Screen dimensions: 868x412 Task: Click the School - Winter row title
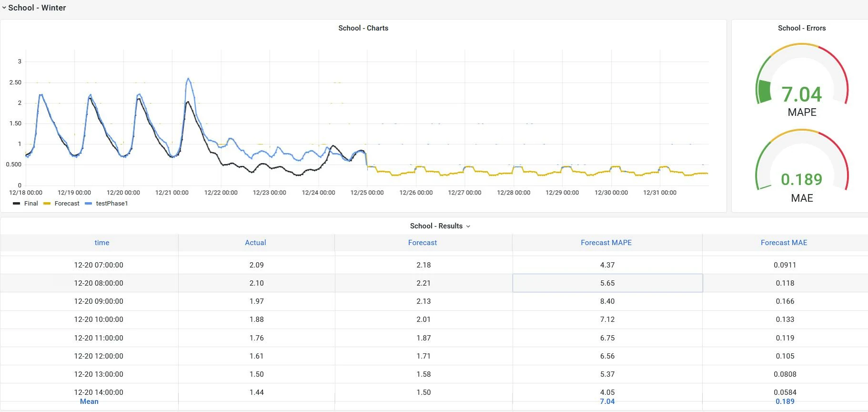click(37, 8)
